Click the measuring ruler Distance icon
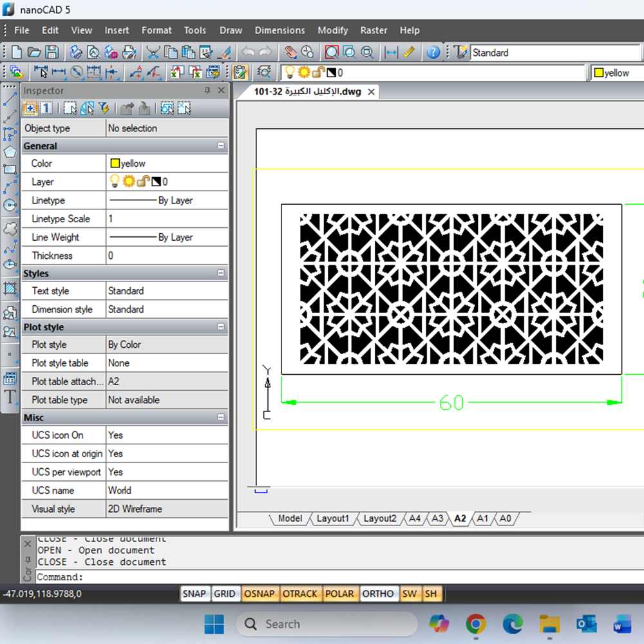644x644 pixels. click(x=409, y=53)
